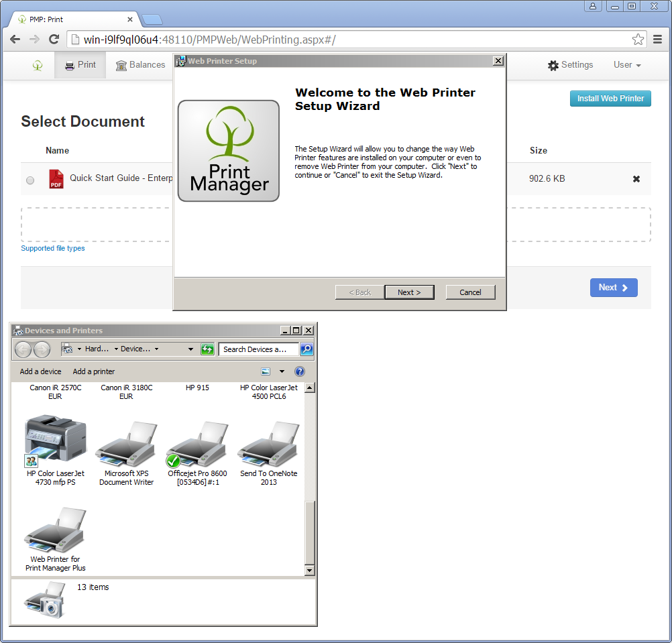Screen dimensions: 672x643
Task: Open the Chrome hamburger menu
Action: [658, 40]
